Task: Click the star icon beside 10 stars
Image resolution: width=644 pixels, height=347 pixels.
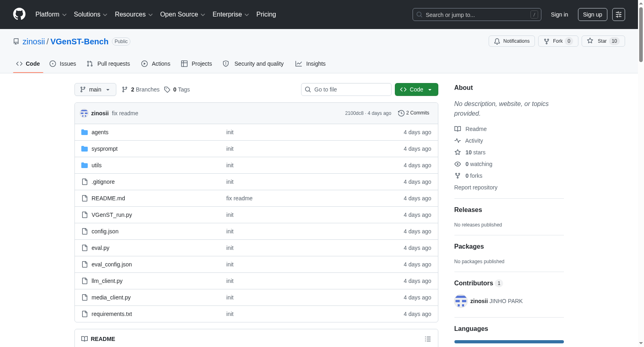Action: (x=458, y=152)
